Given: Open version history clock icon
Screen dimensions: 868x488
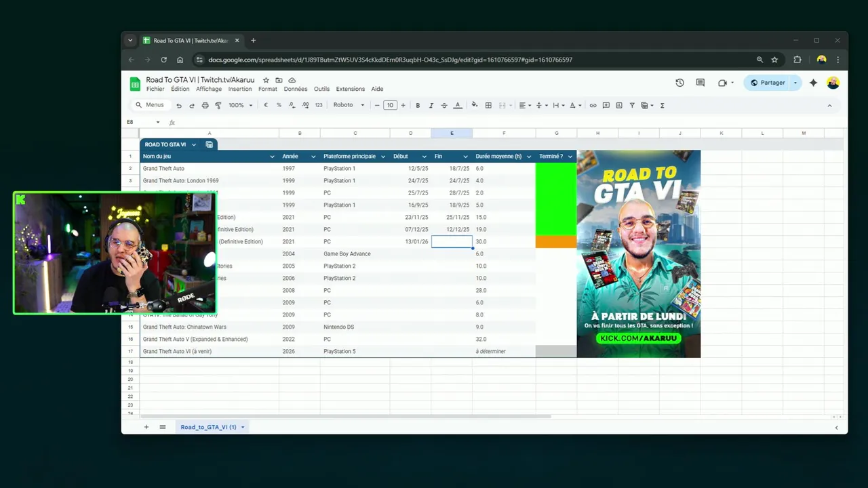Looking at the screenshot, I should (679, 83).
